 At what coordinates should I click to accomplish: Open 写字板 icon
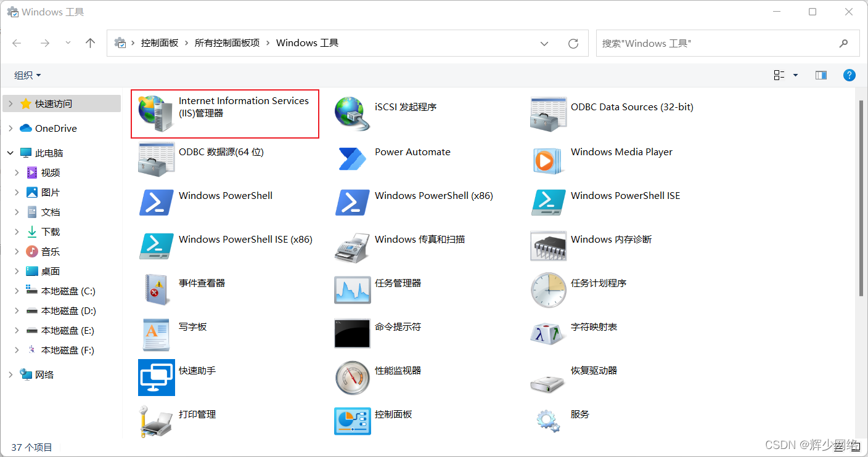(x=155, y=334)
